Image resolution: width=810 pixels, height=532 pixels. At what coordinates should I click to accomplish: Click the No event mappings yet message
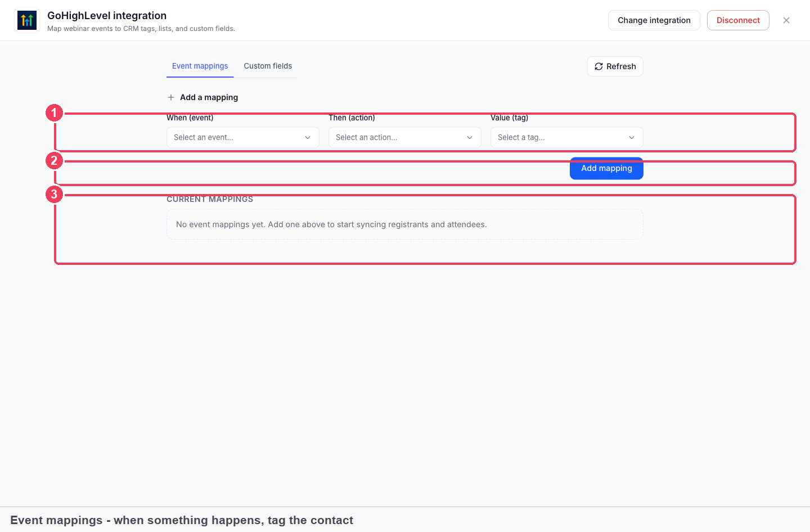[x=331, y=224]
